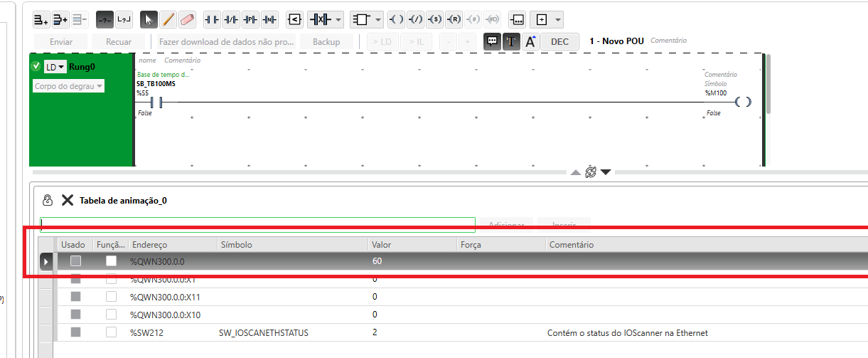Toggle Função checkbox for %SW212
The image size is (868, 358).
point(111,332)
